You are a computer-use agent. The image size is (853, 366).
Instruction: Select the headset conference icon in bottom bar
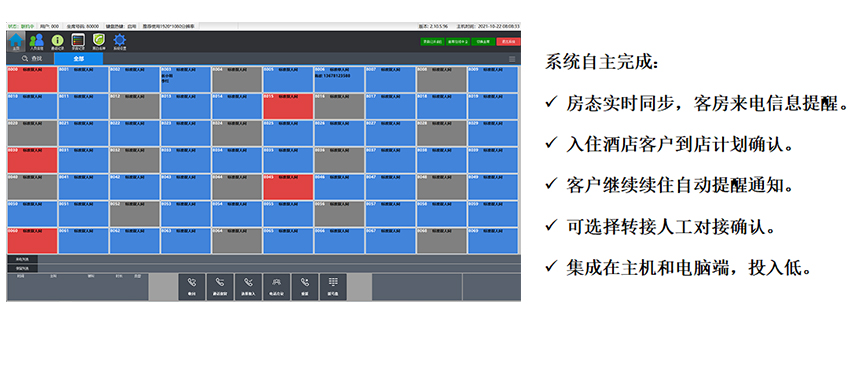point(276,287)
